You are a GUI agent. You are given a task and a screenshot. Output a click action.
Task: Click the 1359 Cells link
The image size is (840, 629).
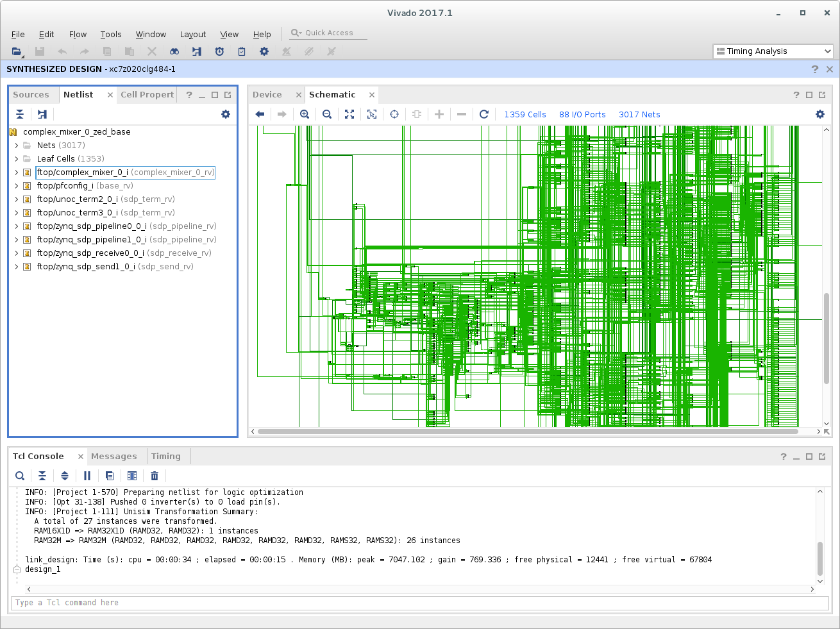525,115
